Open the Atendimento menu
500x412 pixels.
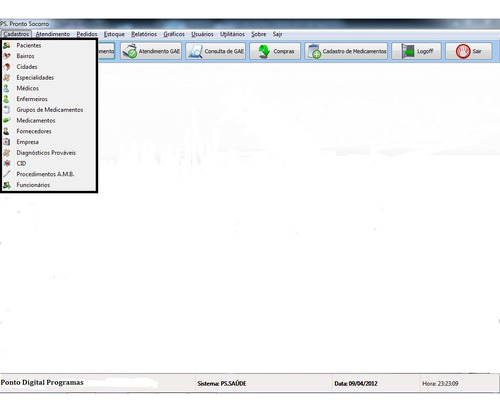tap(53, 34)
